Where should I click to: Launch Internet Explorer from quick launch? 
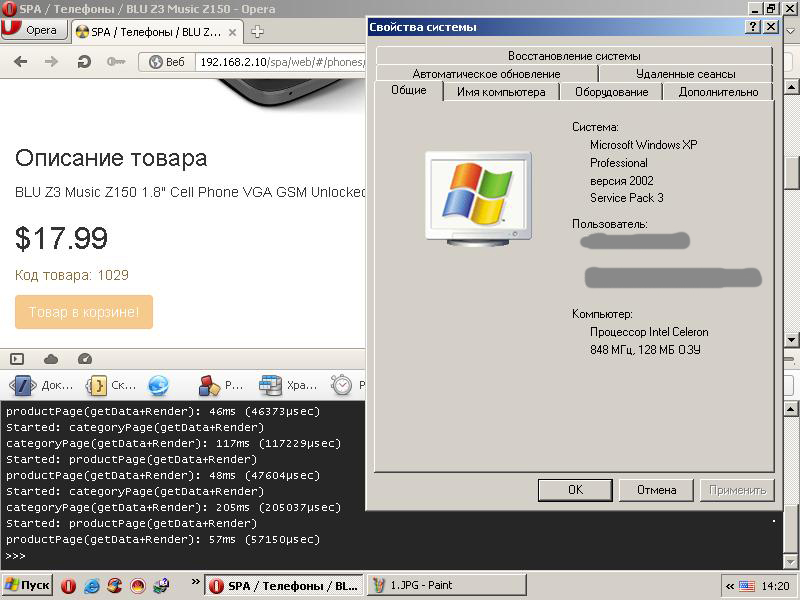tap(92, 586)
